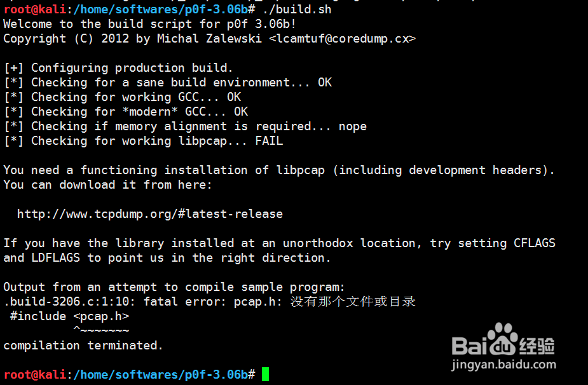Click the jingyan.baidu.com watermark text

pos(503,365)
